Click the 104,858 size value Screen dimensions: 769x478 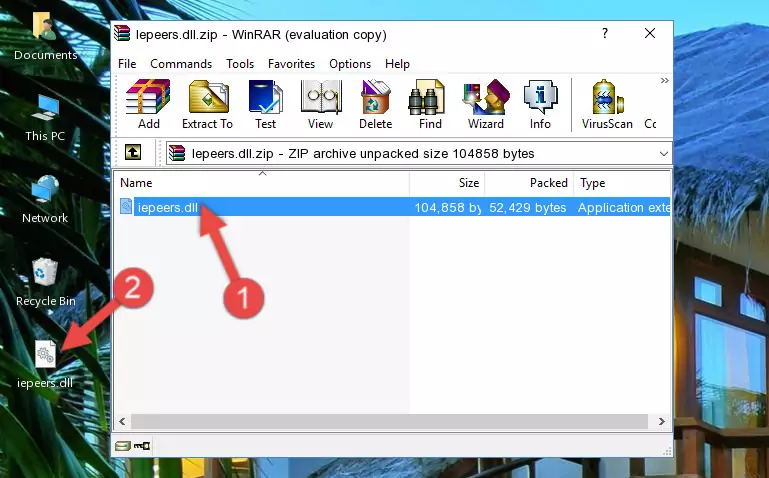tap(447, 207)
